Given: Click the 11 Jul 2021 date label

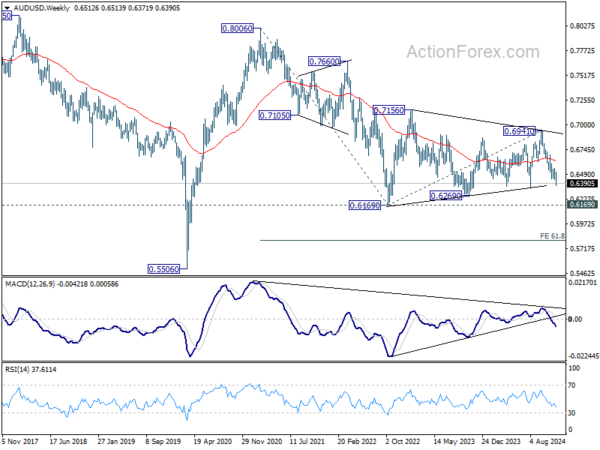Looking at the screenshot, I should pyautogui.click(x=309, y=442).
